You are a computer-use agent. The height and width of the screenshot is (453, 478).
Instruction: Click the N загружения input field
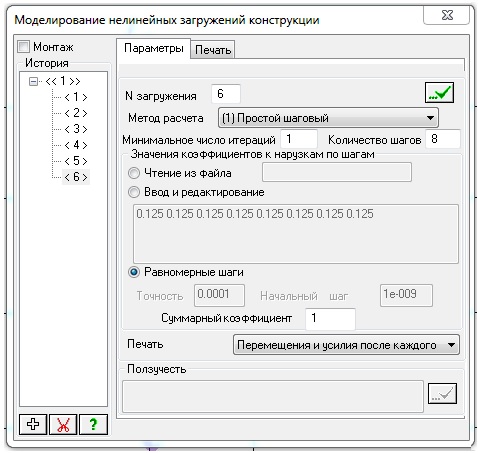(226, 94)
